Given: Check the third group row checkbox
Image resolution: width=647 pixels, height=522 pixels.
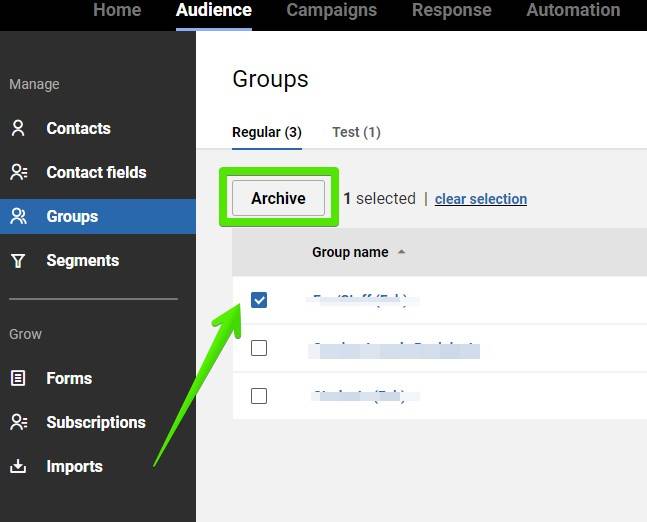Looking at the screenshot, I should tap(259, 395).
